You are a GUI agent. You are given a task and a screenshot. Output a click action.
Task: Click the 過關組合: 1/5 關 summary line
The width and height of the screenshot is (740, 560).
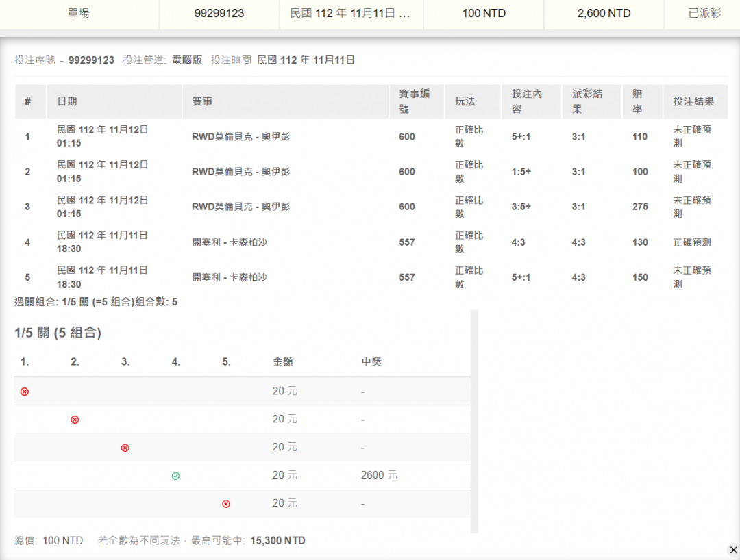(96, 302)
